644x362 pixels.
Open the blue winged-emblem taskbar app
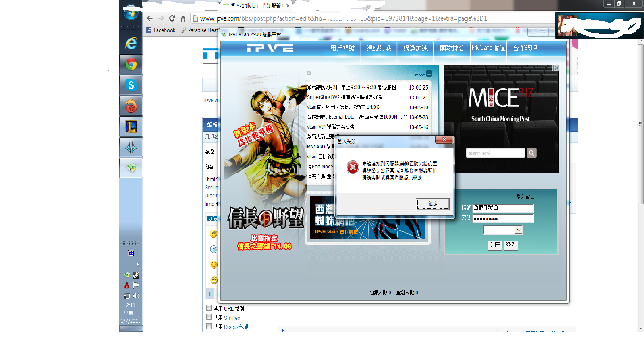(x=131, y=148)
